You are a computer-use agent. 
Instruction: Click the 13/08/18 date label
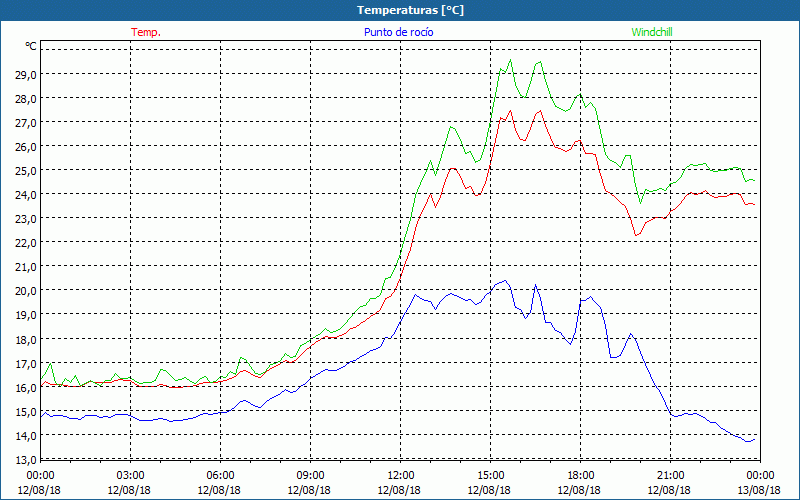coord(759,490)
